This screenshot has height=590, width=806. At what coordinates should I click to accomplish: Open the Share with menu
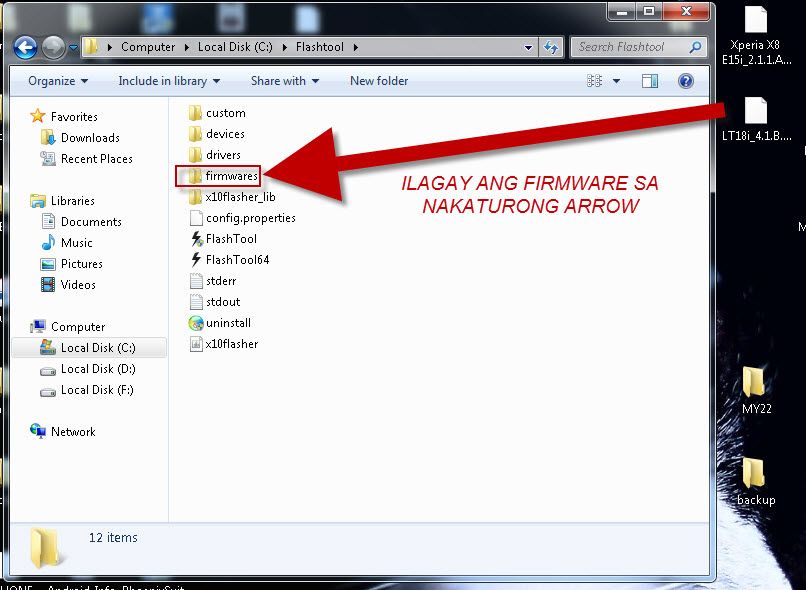tap(285, 81)
